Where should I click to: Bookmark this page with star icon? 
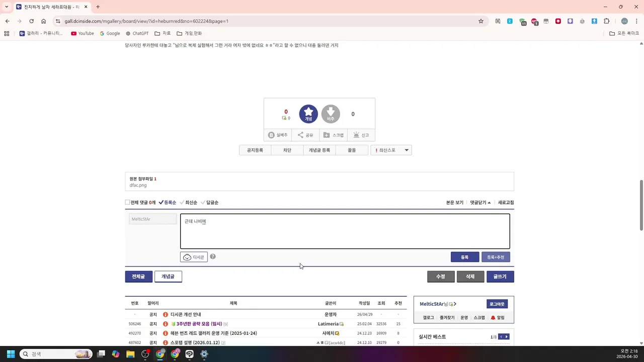(x=481, y=21)
